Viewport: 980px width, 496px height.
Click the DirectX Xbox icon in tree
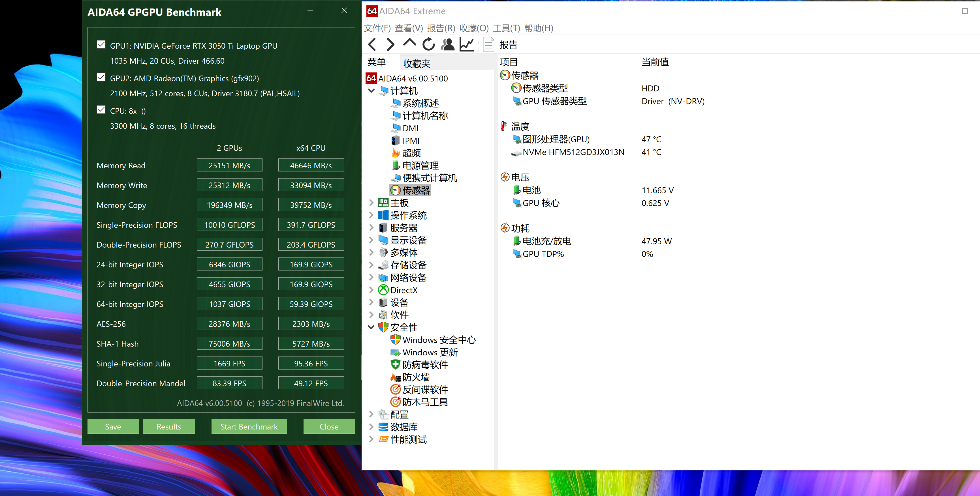click(383, 290)
